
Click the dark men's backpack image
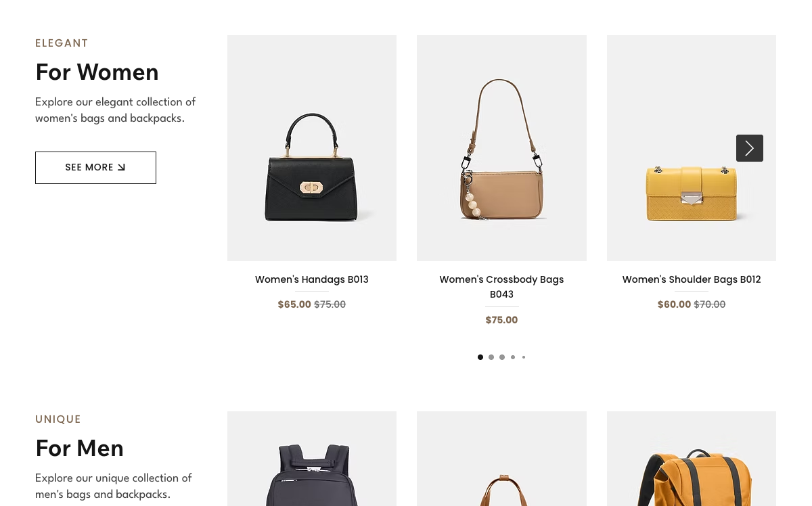(312, 459)
